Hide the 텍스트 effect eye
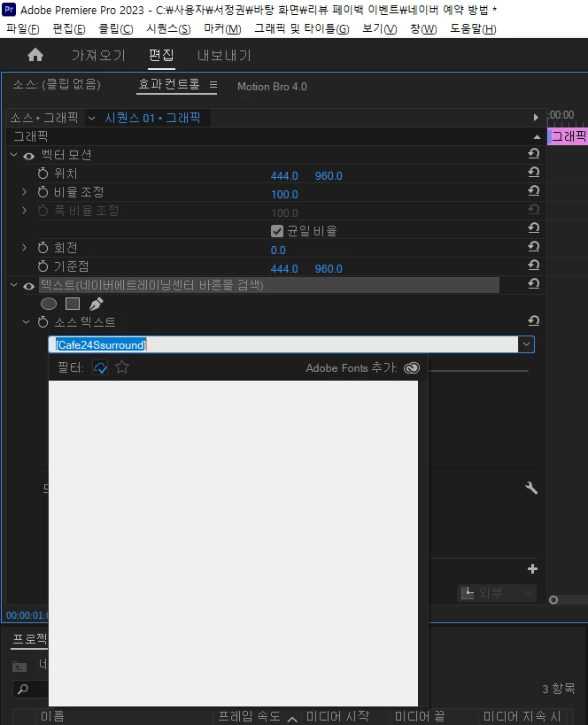The image size is (588, 725). click(28, 287)
